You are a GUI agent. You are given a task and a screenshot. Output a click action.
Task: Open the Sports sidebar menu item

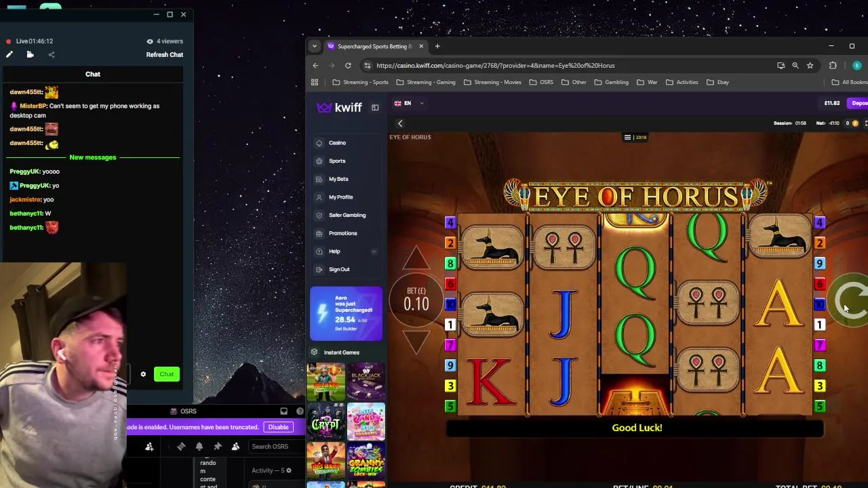click(346, 161)
